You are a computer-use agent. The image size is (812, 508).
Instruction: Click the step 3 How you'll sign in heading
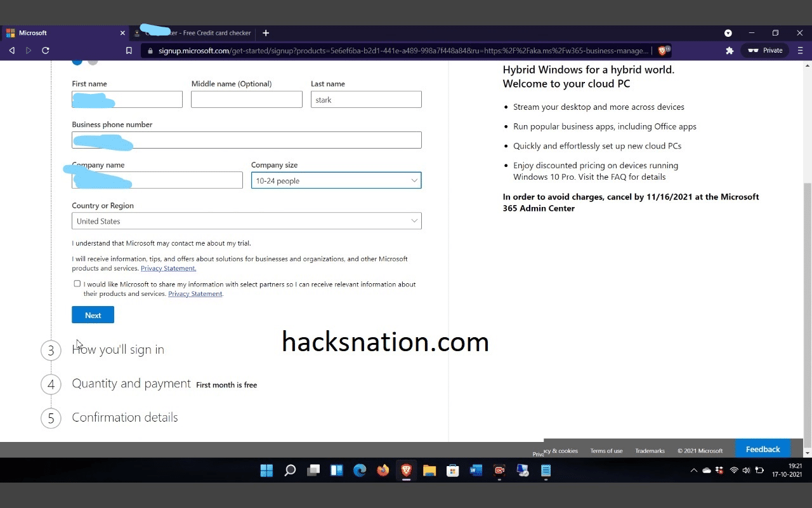coord(118,349)
